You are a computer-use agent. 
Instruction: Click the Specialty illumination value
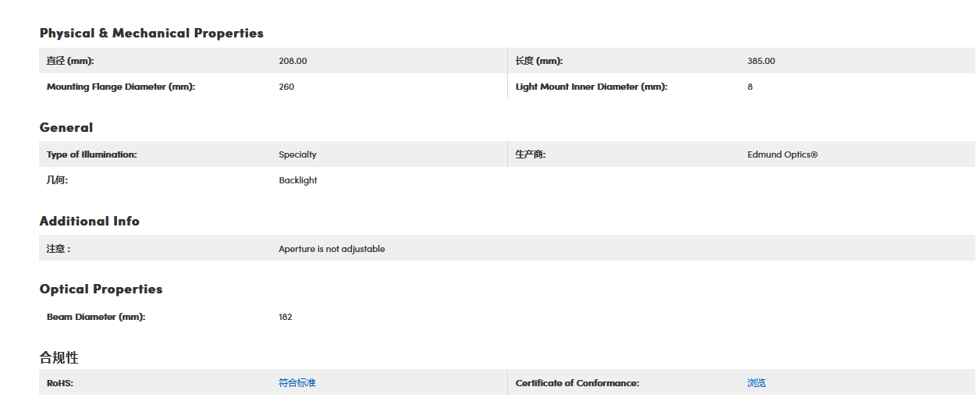[x=297, y=154]
